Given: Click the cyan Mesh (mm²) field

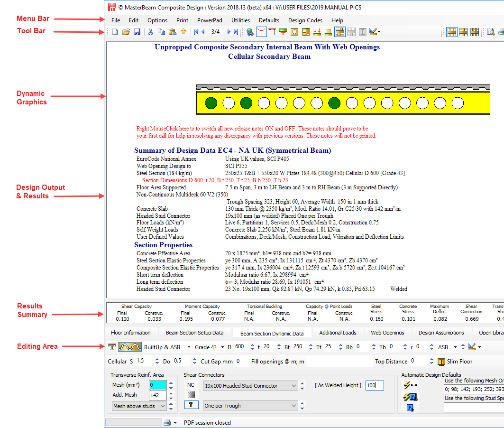Looking at the screenshot, I should [157, 385].
